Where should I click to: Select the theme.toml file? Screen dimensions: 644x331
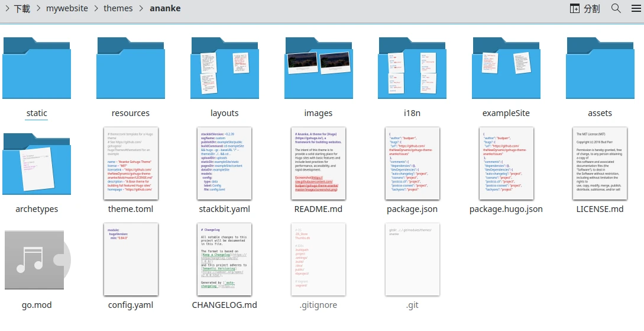[x=130, y=164]
